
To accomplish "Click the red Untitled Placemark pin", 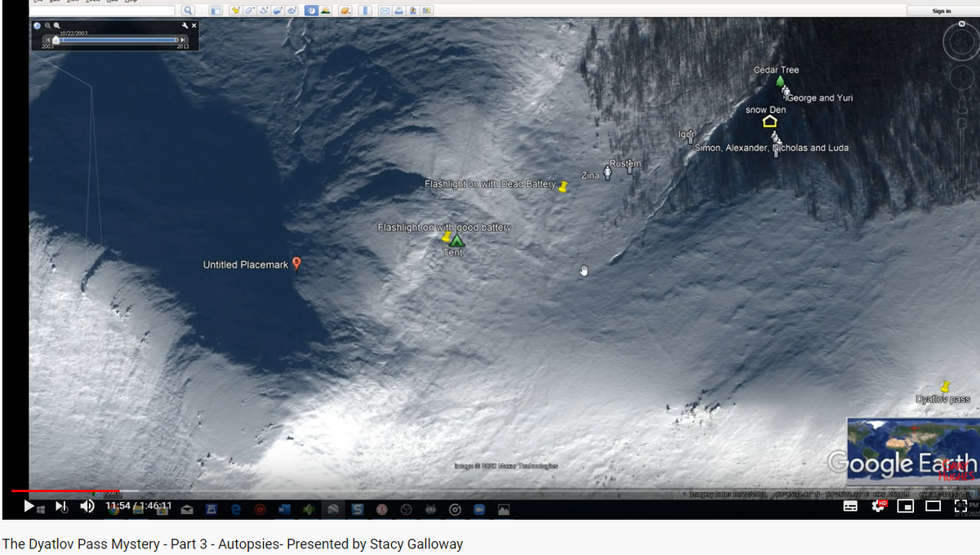I will 296,264.
